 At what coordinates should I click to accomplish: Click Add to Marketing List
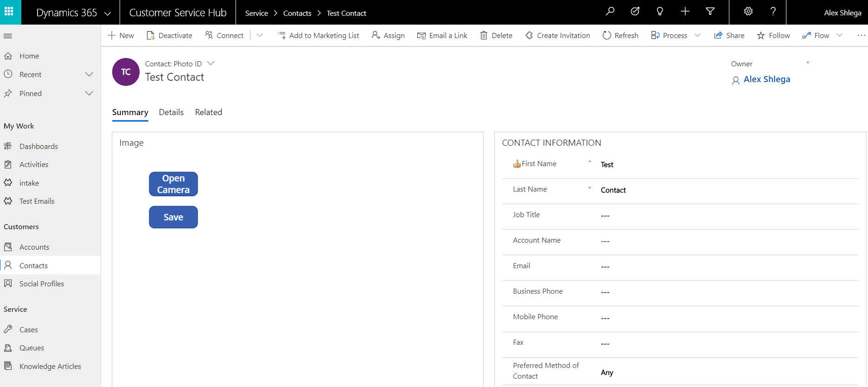tap(319, 35)
